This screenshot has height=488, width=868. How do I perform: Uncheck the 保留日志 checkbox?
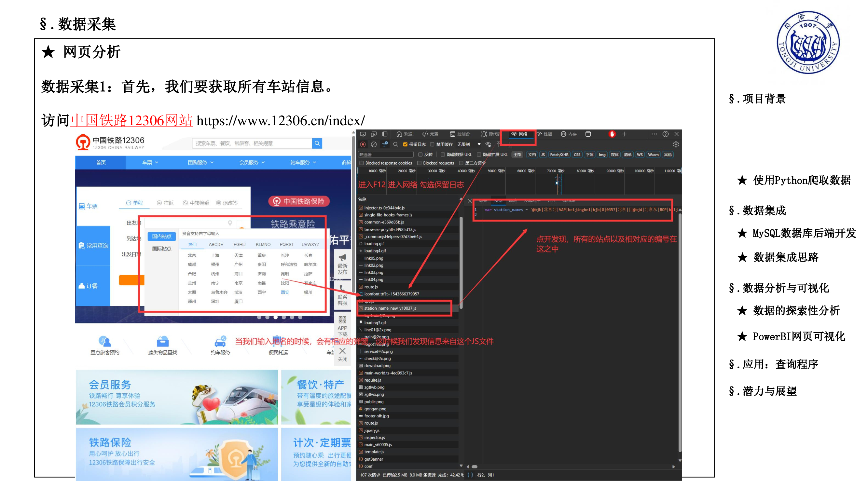tap(405, 144)
